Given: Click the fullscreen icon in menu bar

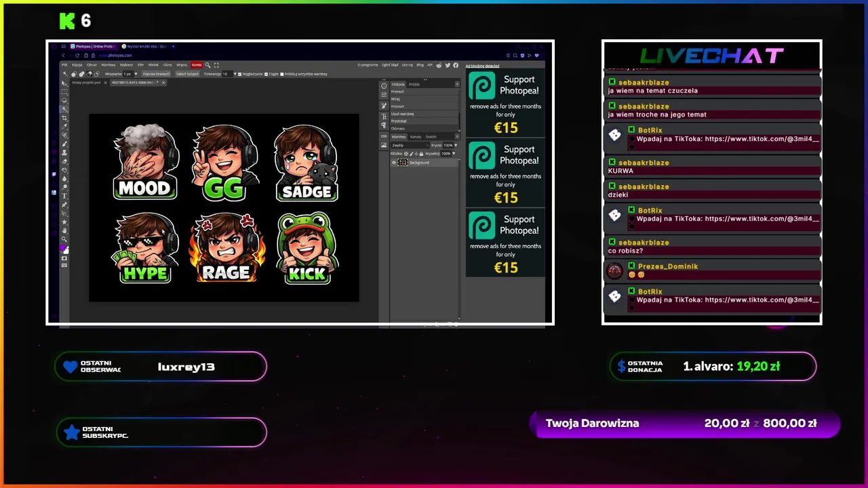Looking at the screenshot, I should point(216,65).
